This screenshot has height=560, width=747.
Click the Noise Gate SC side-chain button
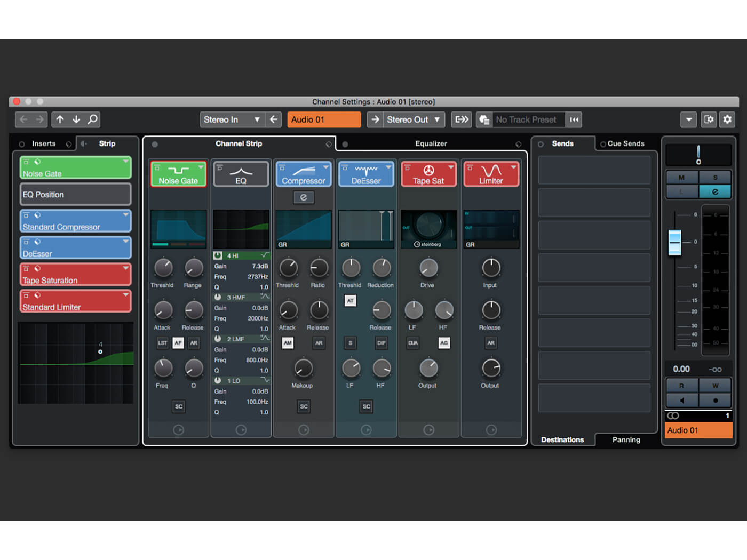tap(179, 406)
